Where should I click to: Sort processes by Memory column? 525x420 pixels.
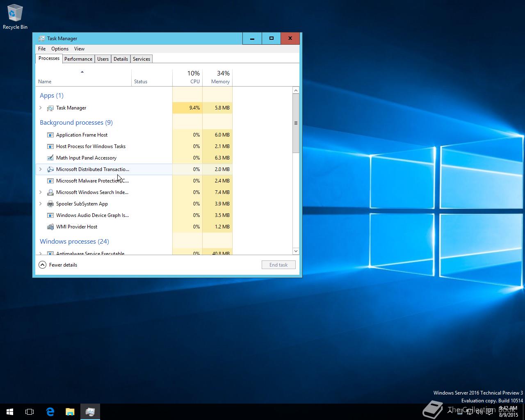217,78
